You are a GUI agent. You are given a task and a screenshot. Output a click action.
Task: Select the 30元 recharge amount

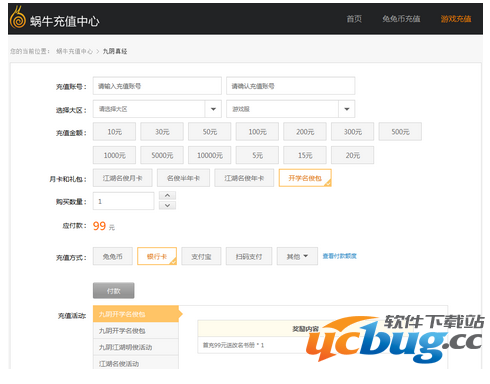[x=162, y=132]
